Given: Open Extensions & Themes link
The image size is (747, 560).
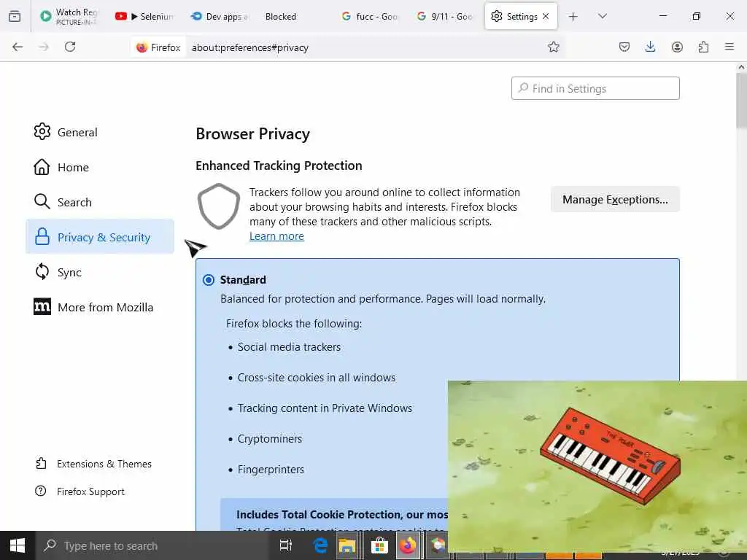Looking at the screenshot, I should click(93, 464).
